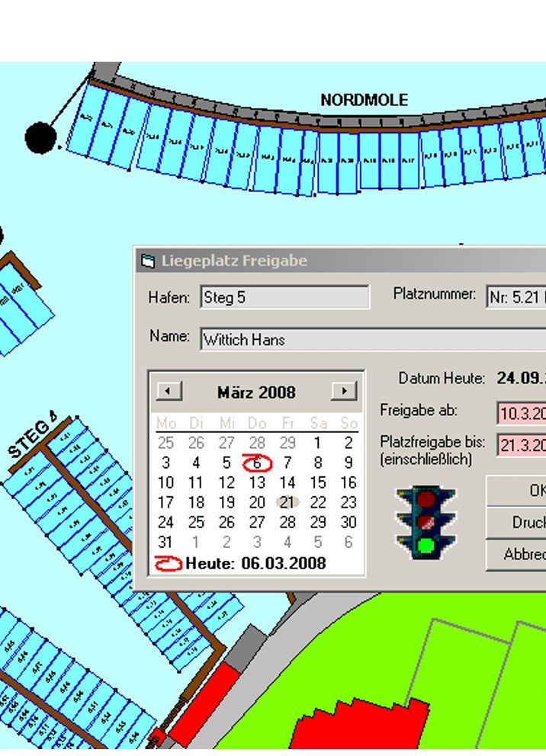The width and height of the screenshot is (546, 756).
Task: Select the circled date March 6
Action: click(x=257, y=463)
